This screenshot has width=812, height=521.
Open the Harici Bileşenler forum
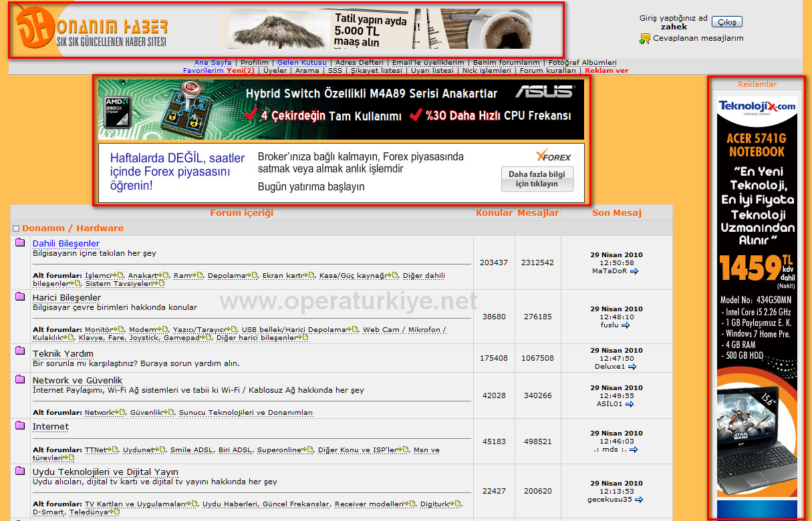coord(67,297)
